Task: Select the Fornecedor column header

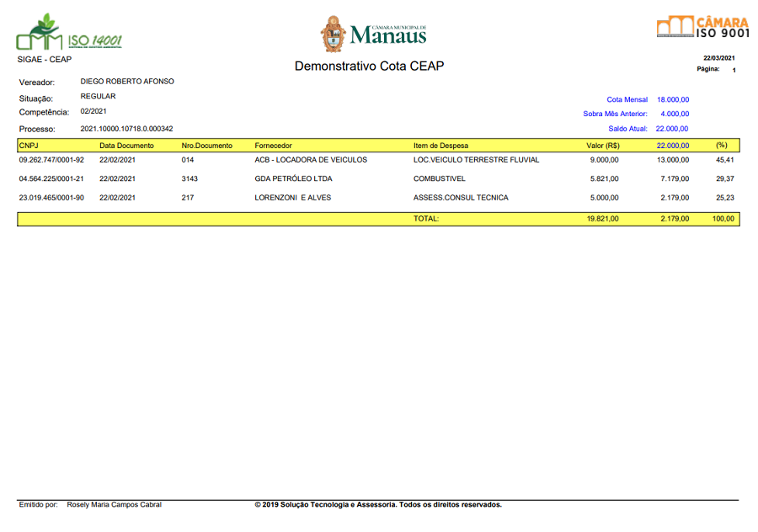Action: tap(273, 146)
